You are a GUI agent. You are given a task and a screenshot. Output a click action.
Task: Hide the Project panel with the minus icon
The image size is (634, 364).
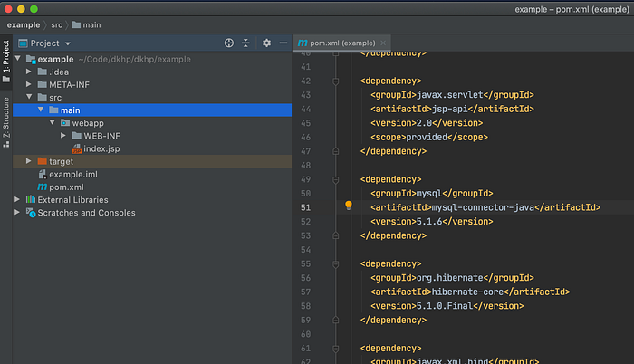283,43
